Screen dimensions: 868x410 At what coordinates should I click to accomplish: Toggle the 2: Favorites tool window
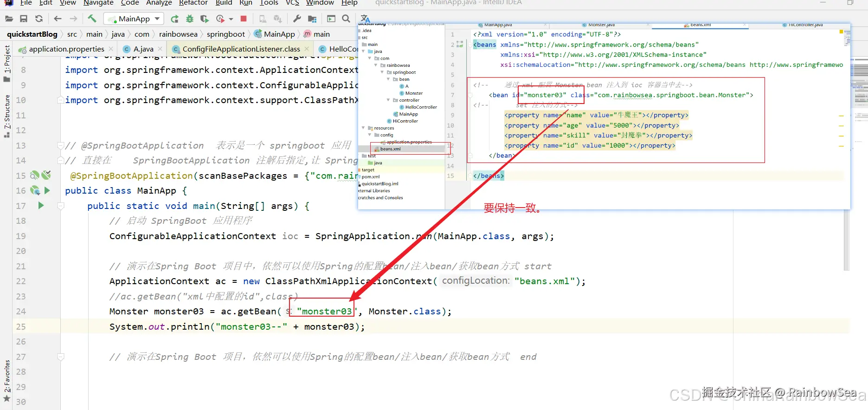coord(7,381)
